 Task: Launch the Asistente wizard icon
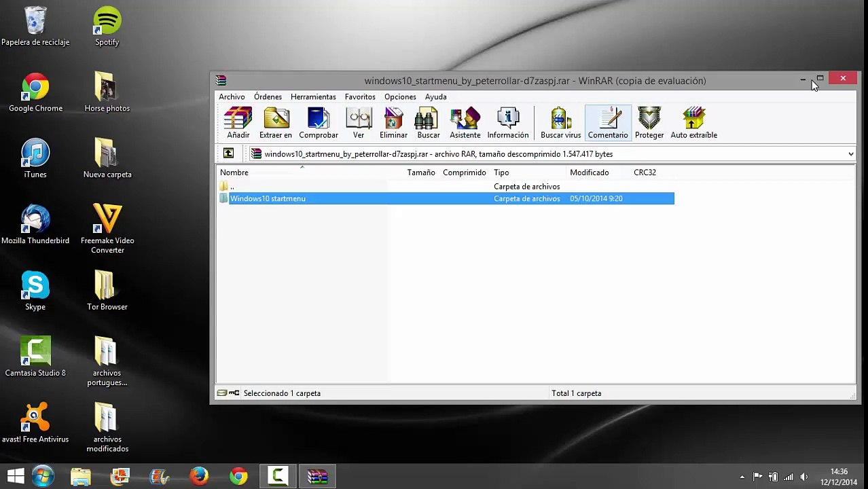coord(465,123)
